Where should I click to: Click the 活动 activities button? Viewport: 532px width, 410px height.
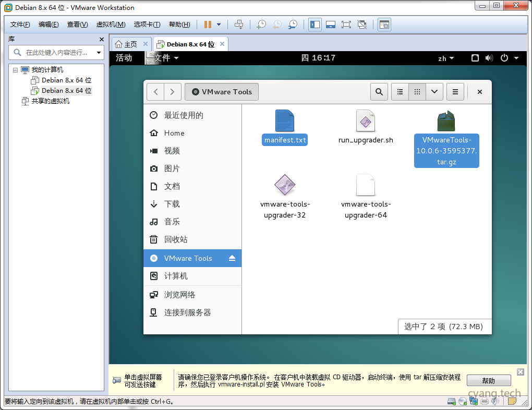tap(124, 58)
